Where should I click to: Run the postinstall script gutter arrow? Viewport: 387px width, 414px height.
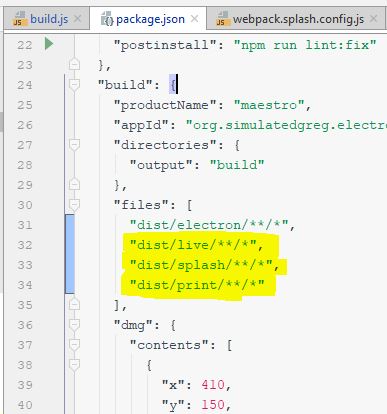point(49,44)
